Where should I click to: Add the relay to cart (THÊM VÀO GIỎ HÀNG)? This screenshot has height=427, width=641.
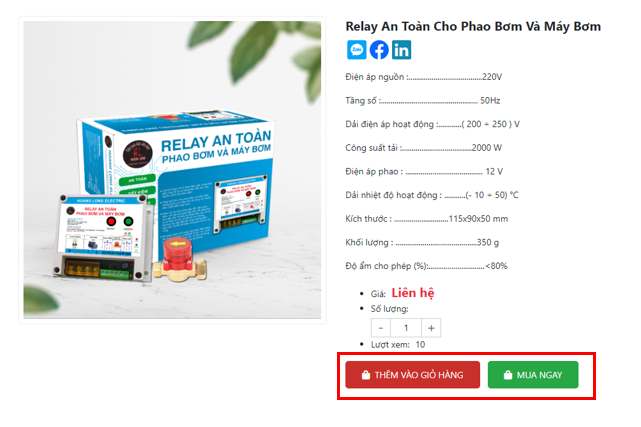(x=412, y=375)
